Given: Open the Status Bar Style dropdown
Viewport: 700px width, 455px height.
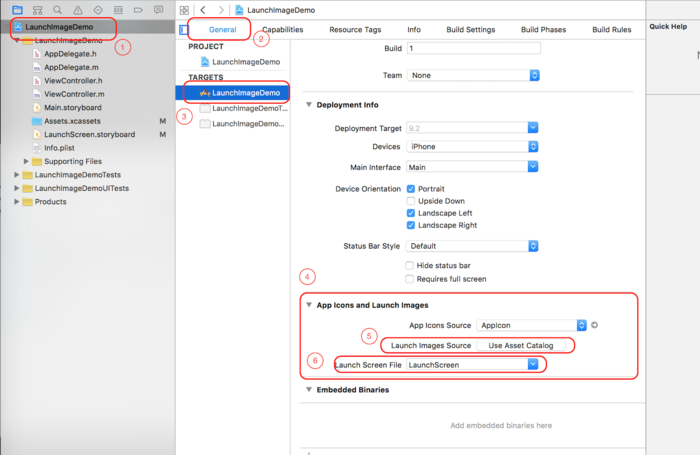Looking at the screenshot, I should click(472, 246).
